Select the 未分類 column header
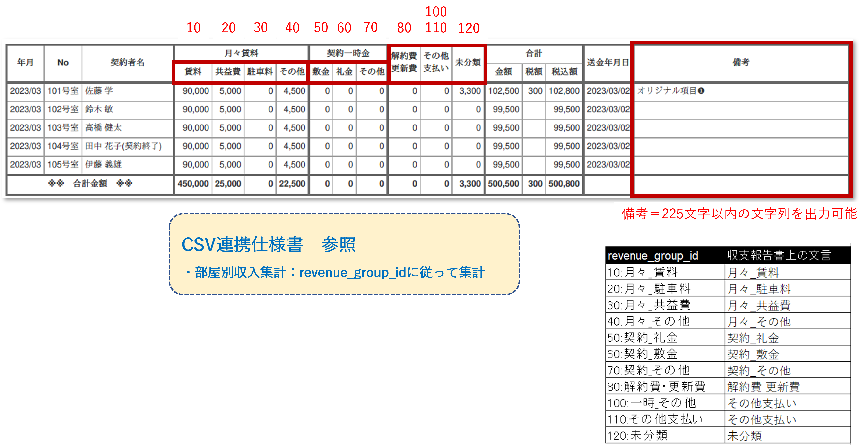 tap(468, 63)
